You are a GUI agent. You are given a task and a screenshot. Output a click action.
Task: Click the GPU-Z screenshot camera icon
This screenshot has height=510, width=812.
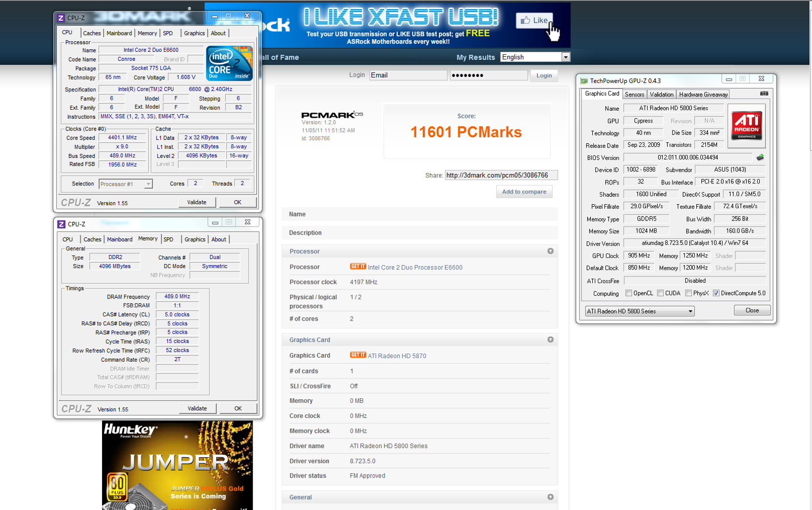pyautogui.click(x=764, y=93)
